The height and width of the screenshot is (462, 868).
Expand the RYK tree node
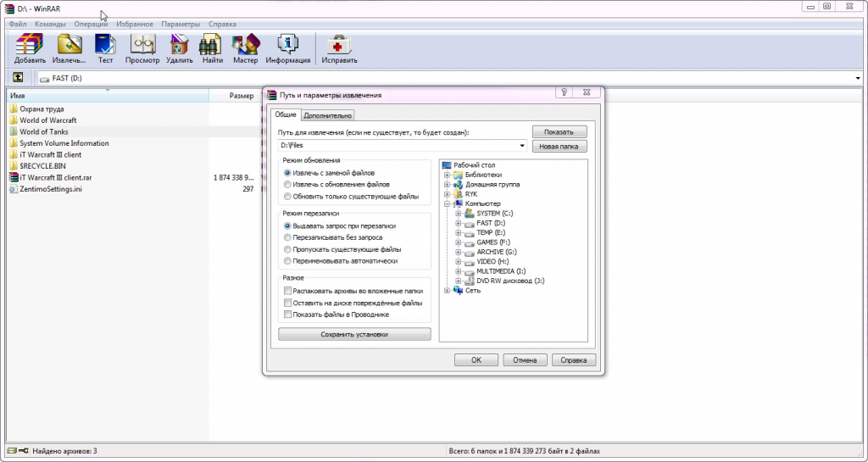447,194
